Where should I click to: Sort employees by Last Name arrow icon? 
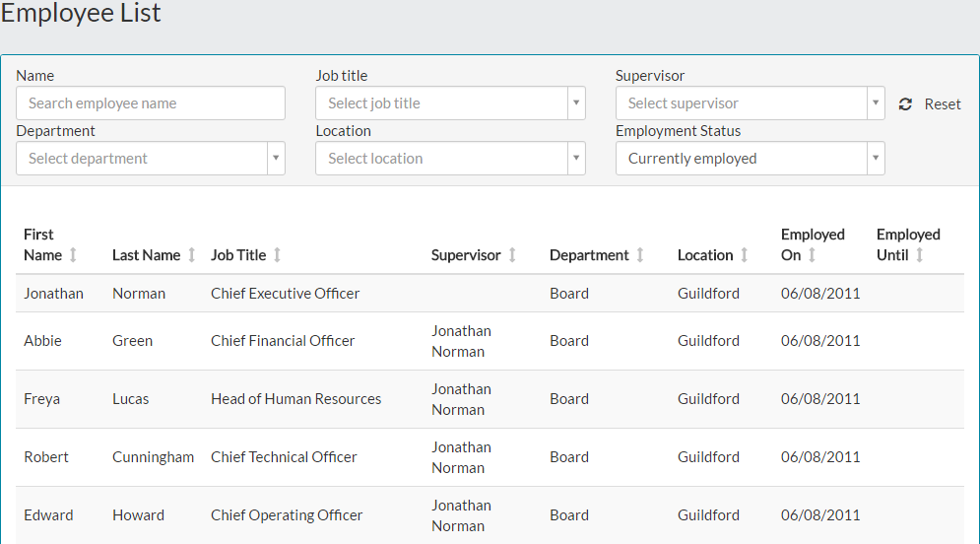coord(192,255)
